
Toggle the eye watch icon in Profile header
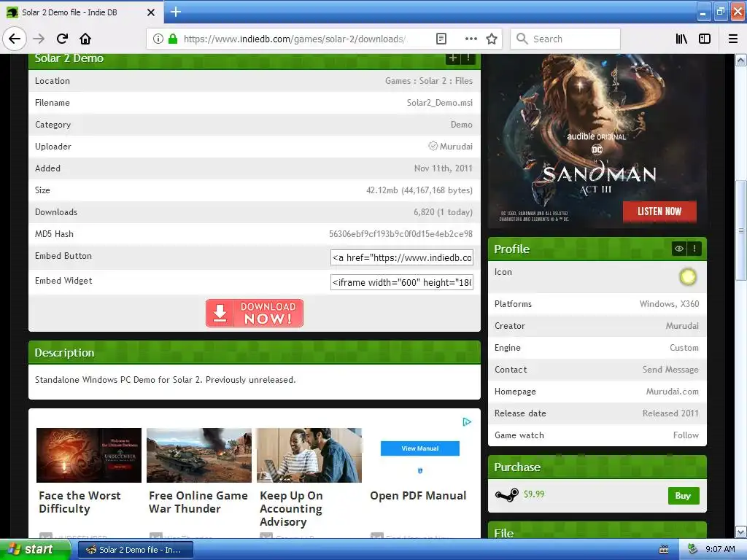[x=679, y=249]
